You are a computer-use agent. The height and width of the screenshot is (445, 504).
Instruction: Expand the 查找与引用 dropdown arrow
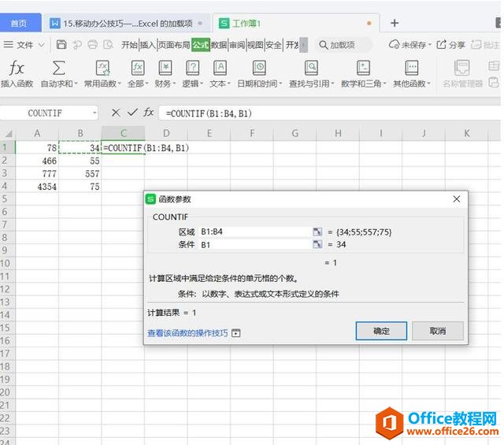tap(332, 83)
